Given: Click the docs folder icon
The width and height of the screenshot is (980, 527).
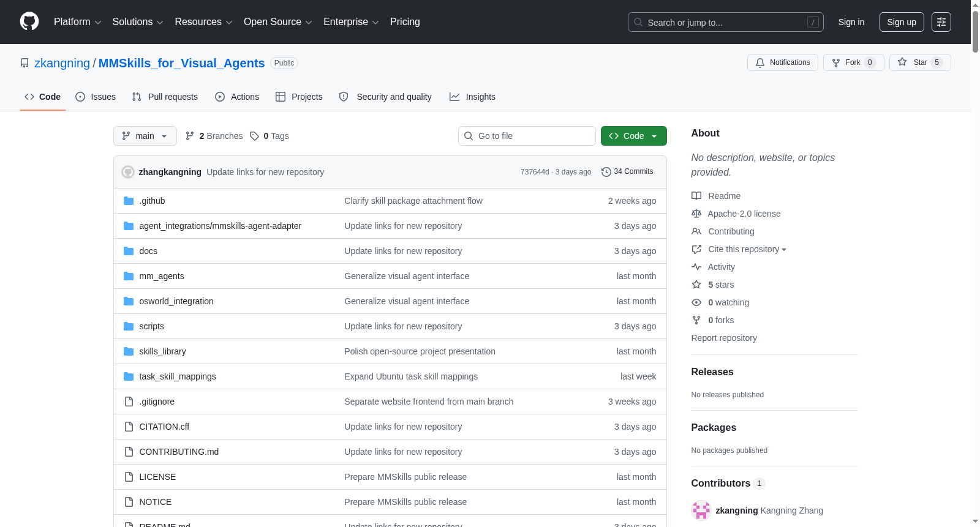Looking at the screenshot, I should coord(129,251).
